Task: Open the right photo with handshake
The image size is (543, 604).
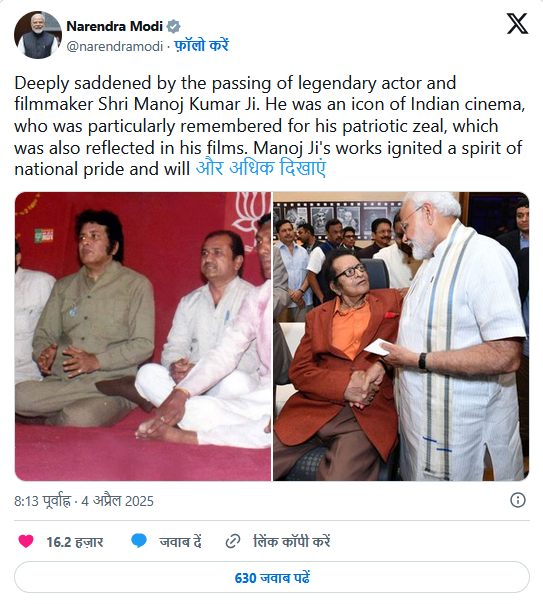Action: pos(401,336)
